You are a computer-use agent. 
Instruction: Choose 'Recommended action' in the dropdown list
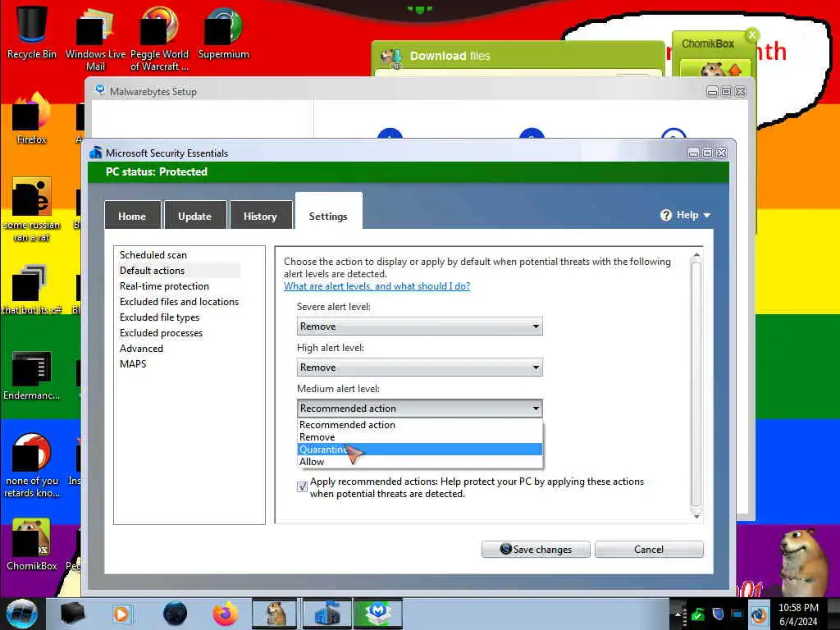(x=420, y=425)
